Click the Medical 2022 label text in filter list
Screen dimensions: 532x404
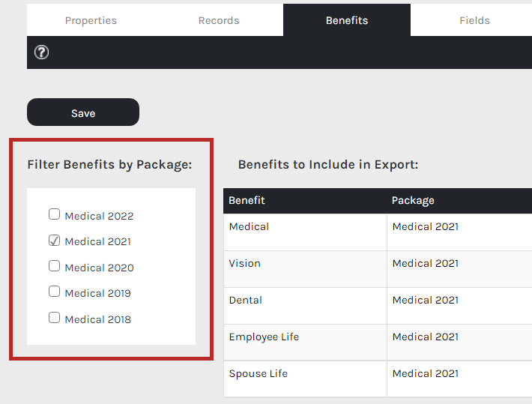click(99, 216)
